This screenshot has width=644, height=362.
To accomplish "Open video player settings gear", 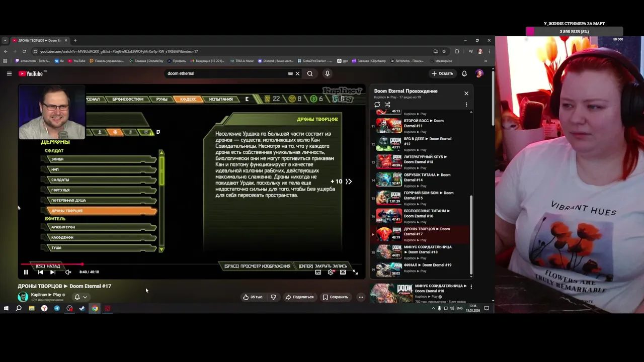I will pyautogui.click(x=331, y=272).
